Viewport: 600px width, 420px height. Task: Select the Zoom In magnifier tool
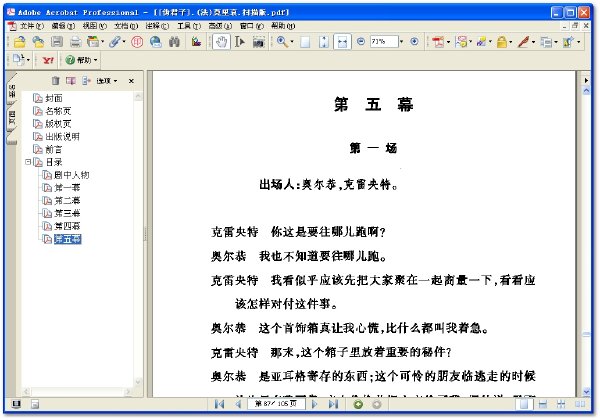coord(282,42)
